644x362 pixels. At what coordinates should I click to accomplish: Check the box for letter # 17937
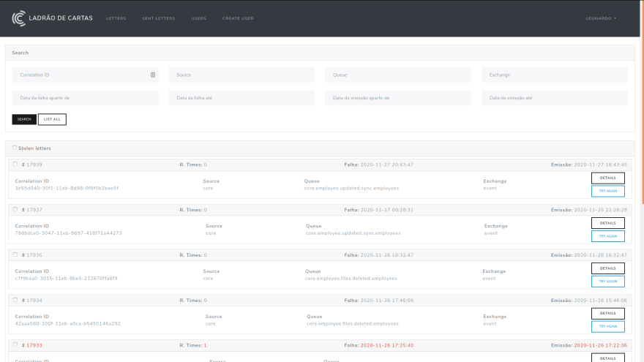[15, 209]
